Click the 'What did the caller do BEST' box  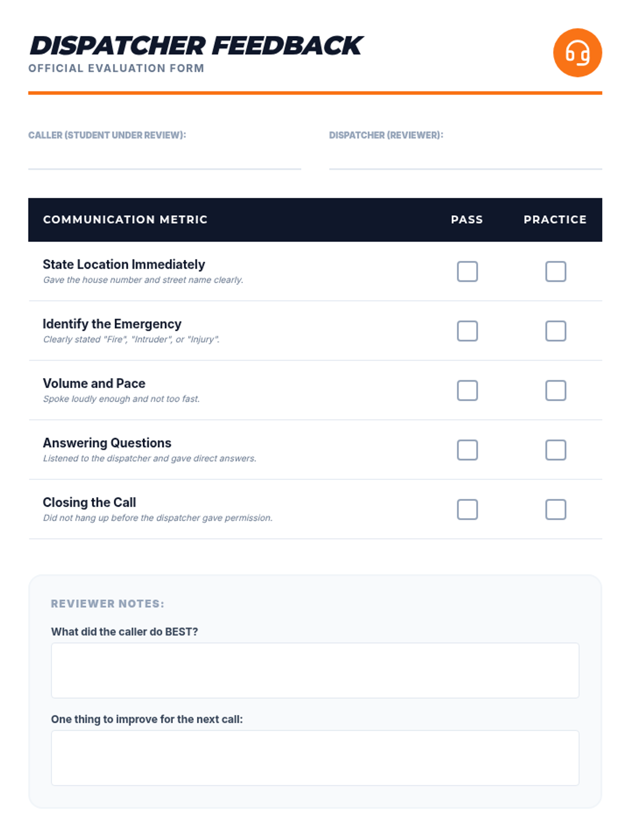[x=315, y=670]
